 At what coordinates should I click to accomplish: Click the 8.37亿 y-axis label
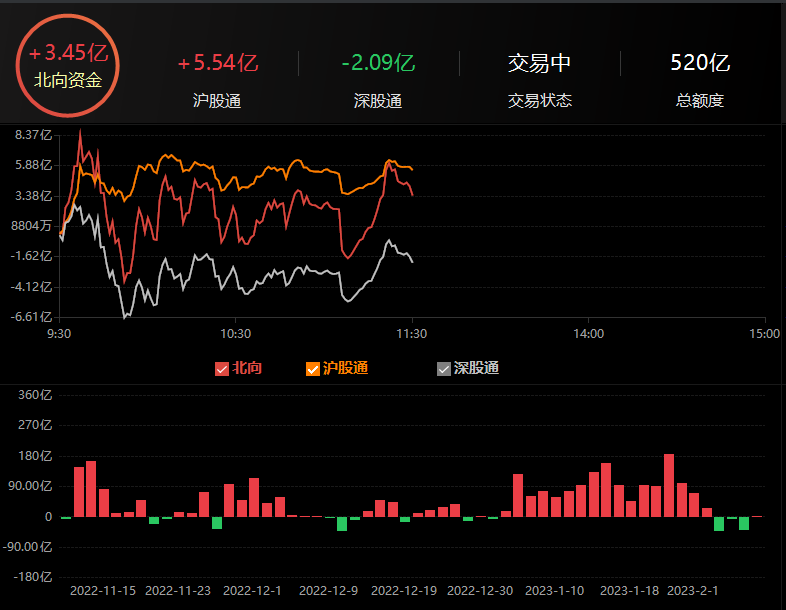(x=32, y=135)
